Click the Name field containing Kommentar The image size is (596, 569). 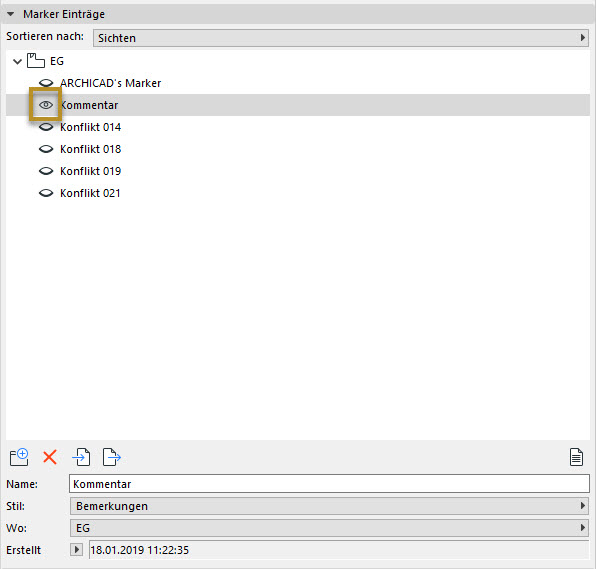(x=330, y=484)
